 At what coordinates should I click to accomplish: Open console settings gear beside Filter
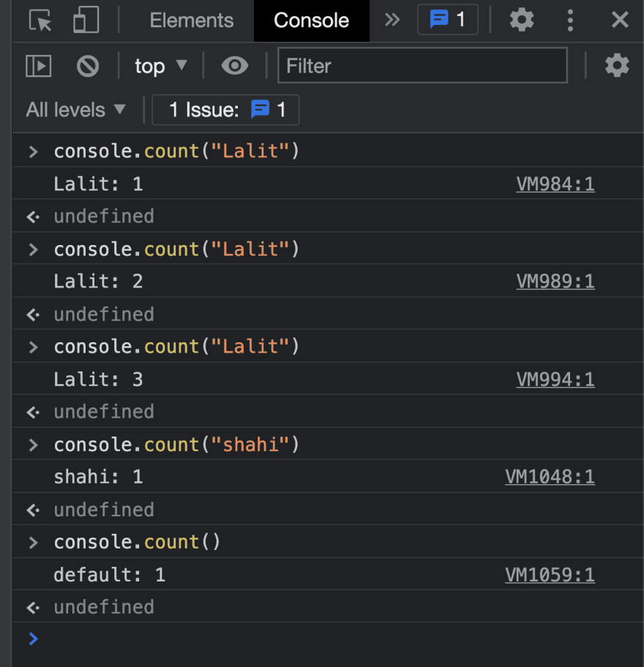point(617,66)
